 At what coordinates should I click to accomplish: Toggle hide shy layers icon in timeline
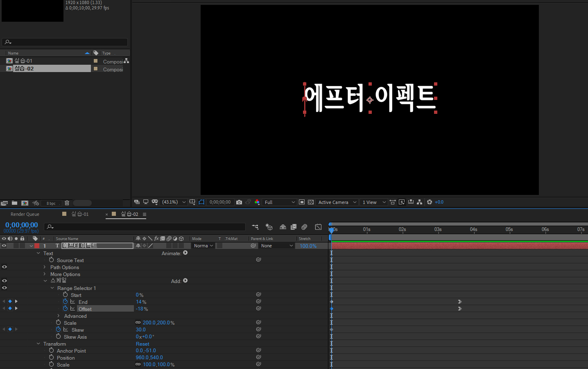[x=283, y=227]
